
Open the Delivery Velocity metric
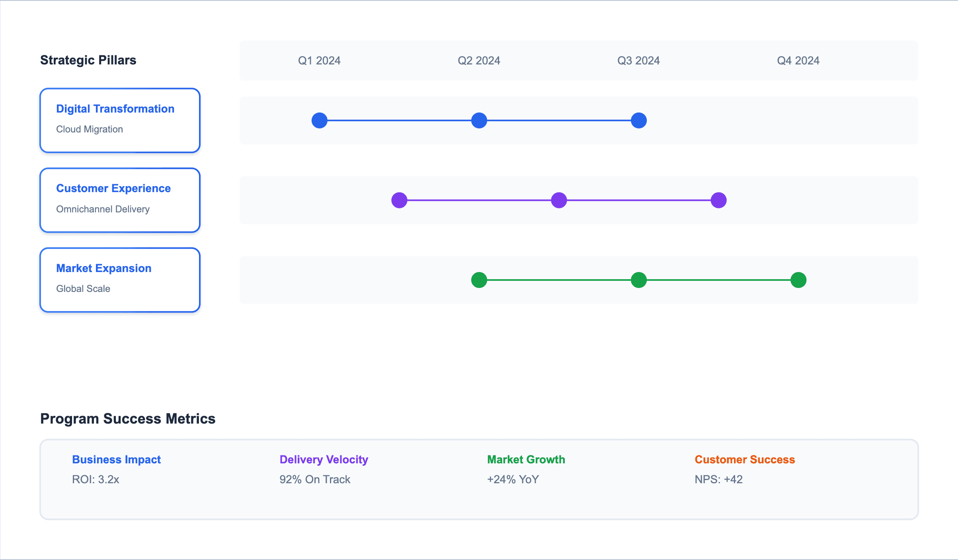pos(324,459)
